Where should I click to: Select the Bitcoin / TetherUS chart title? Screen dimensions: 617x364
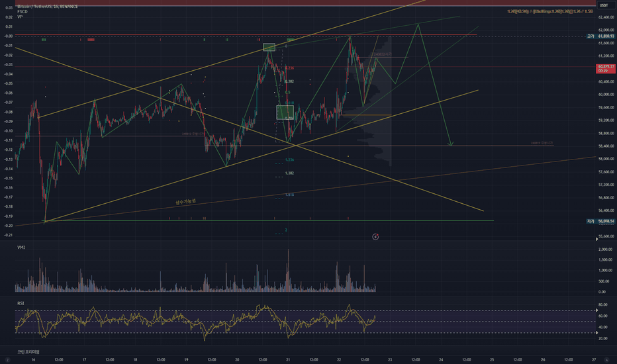[x=48, y=7]
